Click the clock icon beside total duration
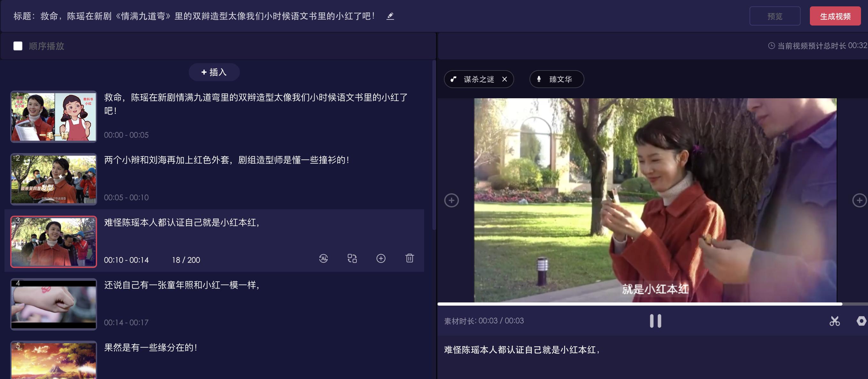This screenshot has width=868, height=379. coord(771,46)
